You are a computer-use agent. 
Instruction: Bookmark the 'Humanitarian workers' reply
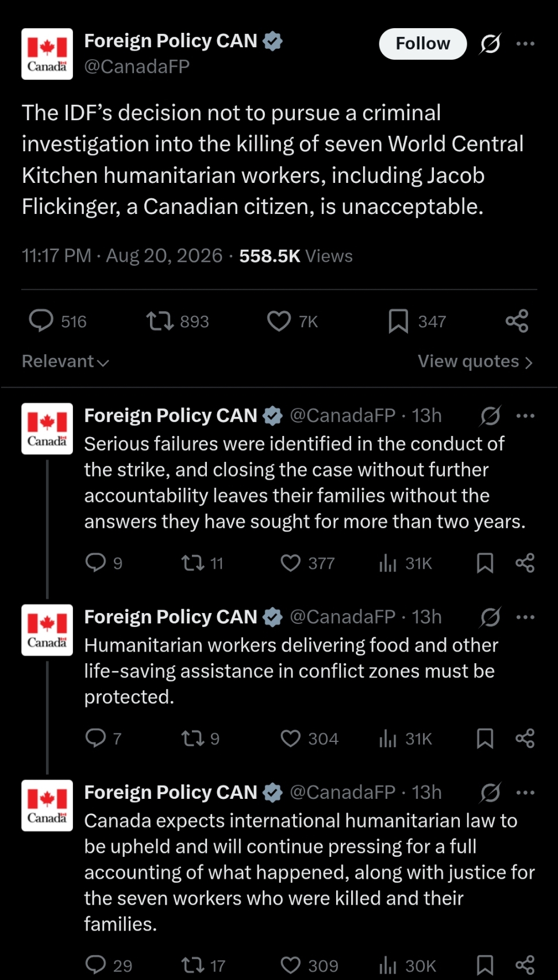coord(485,738)
